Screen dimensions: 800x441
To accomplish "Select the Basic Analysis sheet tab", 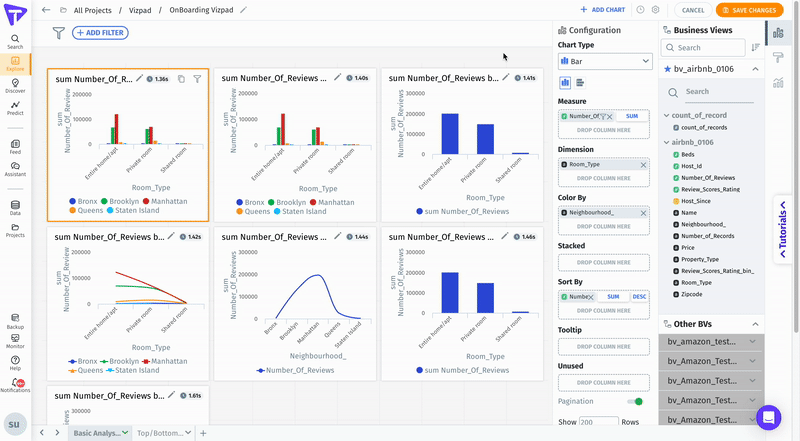I will point(95,433).
